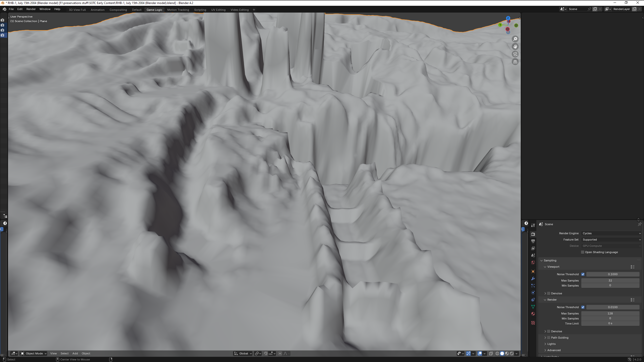
Task: Toggle the camera view button
Action: click(515, 54)
